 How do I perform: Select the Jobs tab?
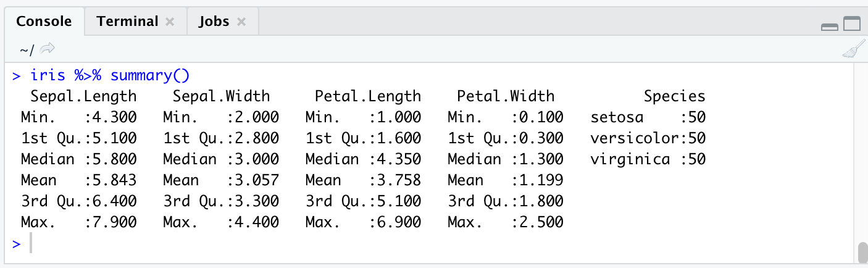[x=214, y=22]
